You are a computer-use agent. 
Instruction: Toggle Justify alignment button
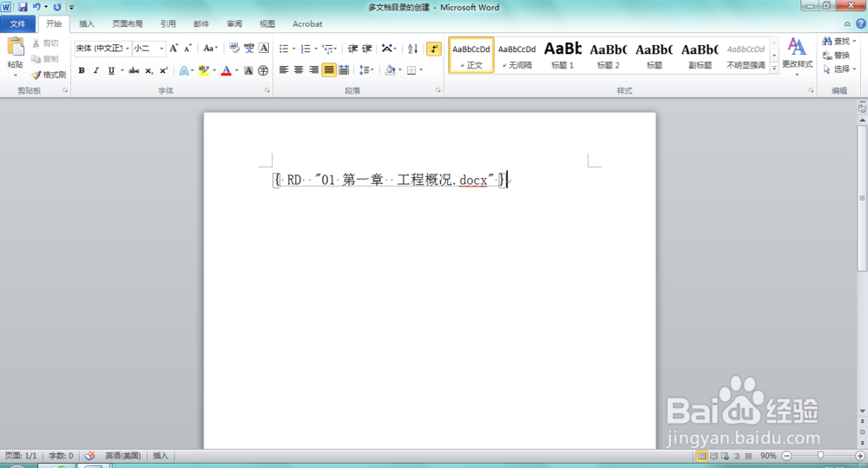click(x=329, y=70)
